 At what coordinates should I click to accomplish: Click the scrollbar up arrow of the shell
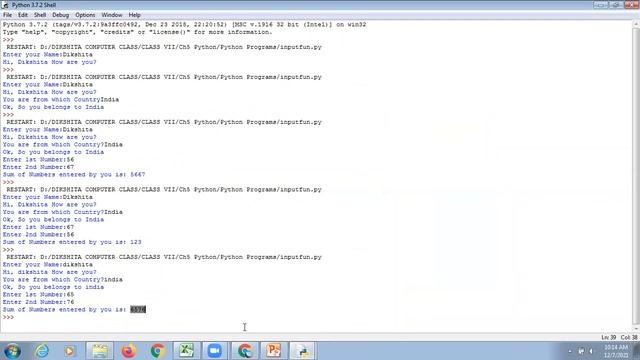coord(636,24)
